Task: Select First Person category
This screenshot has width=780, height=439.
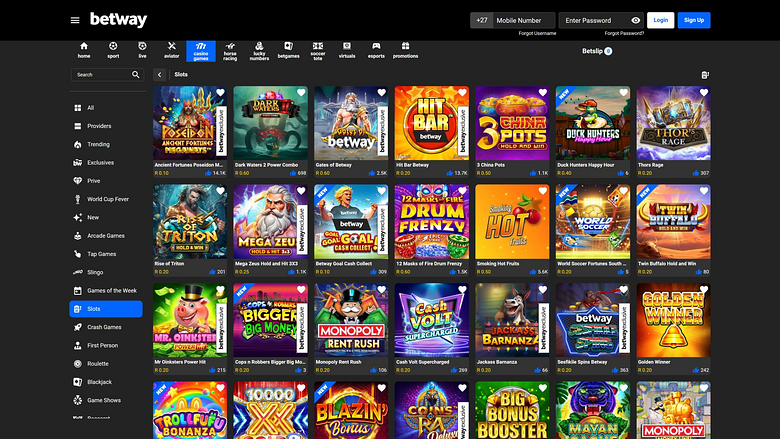Action: [106, 346]
